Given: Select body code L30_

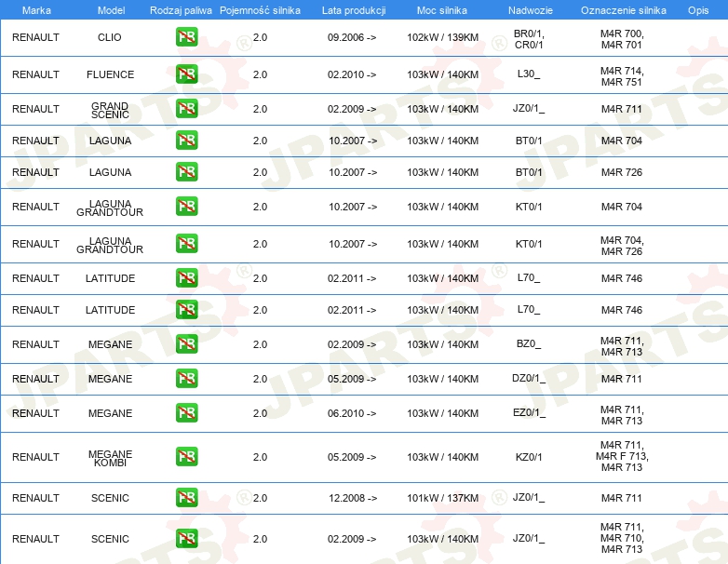Looking at the screenshot, I should tap(529, 74).
